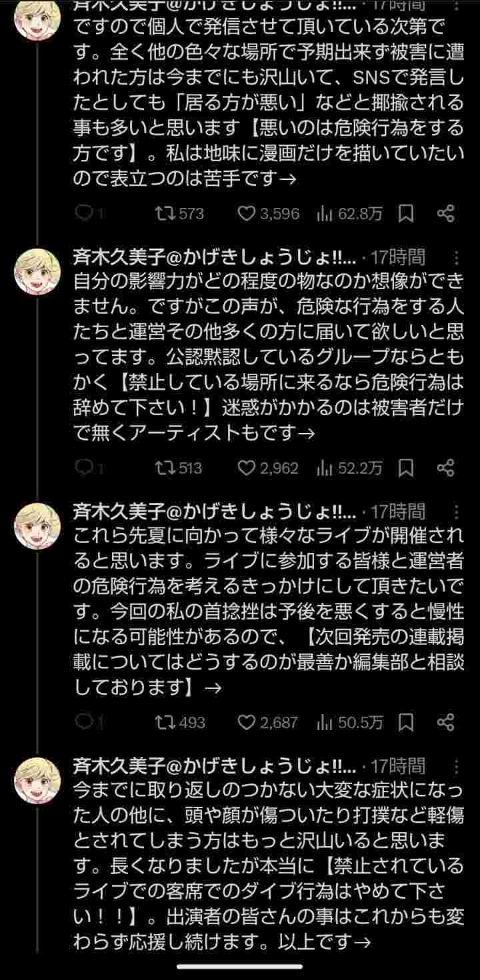Retweet the post with 493 retweets
This screenshot has height=980, width=480.
(x=162, y=722)
